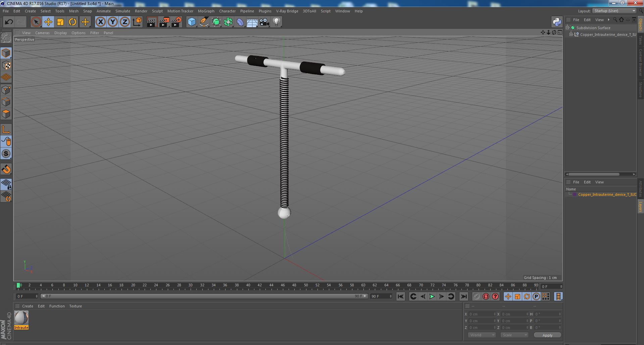Go to start of animation
644x345 pixels.
400,296
